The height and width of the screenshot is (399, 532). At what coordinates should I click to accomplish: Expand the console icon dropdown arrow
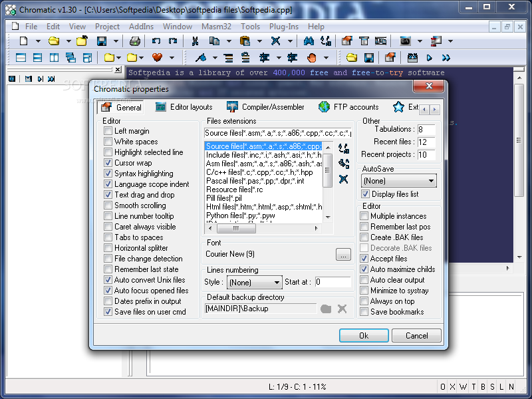[420, 41]
